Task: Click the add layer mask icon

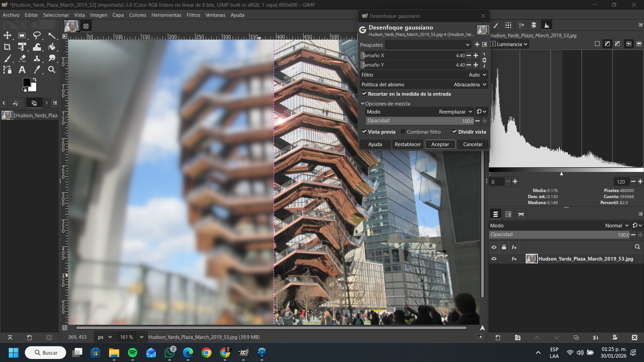Action: pyautogui.click(x=615, y=337)
